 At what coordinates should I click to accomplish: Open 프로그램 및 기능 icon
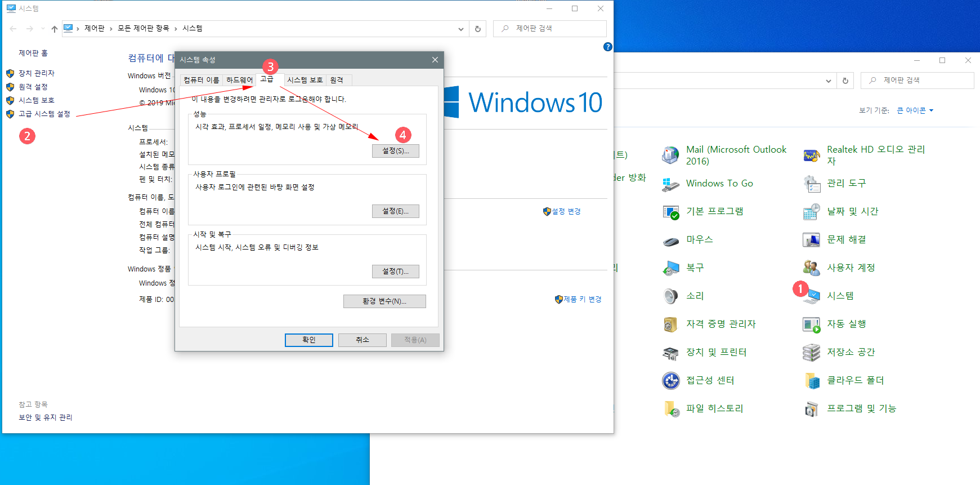coord(811,409)
